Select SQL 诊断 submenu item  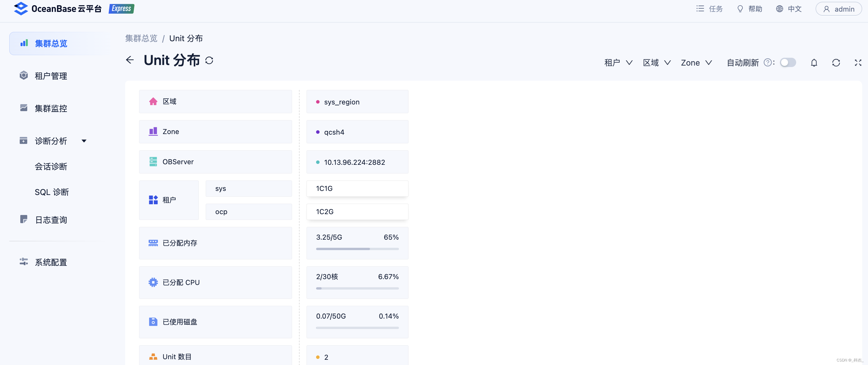click(x=52, y=192)
